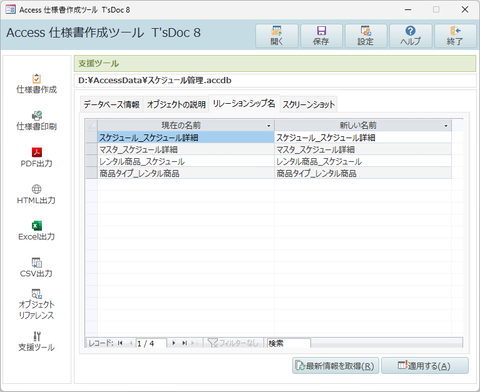Click 現在の名前 cell マスタ_スケジュール詳細
The width and height of the screenshot is (480, 392).
click(186, 149)
